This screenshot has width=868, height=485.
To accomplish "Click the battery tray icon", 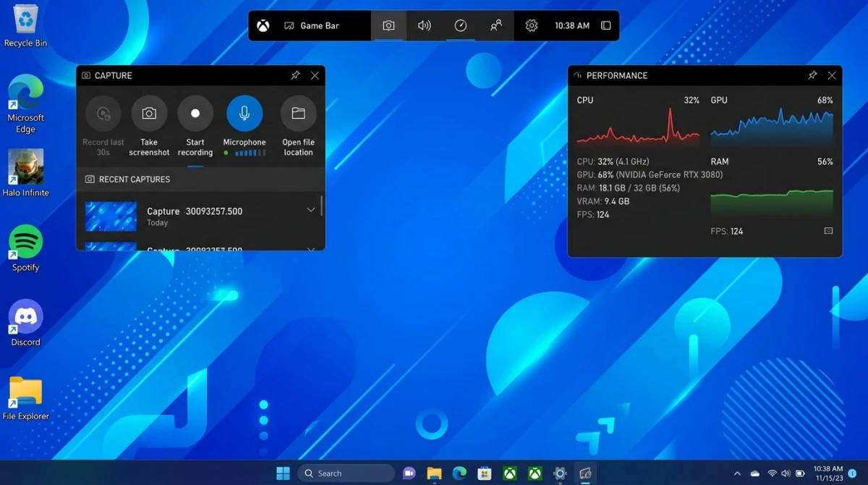I will 801,473.
